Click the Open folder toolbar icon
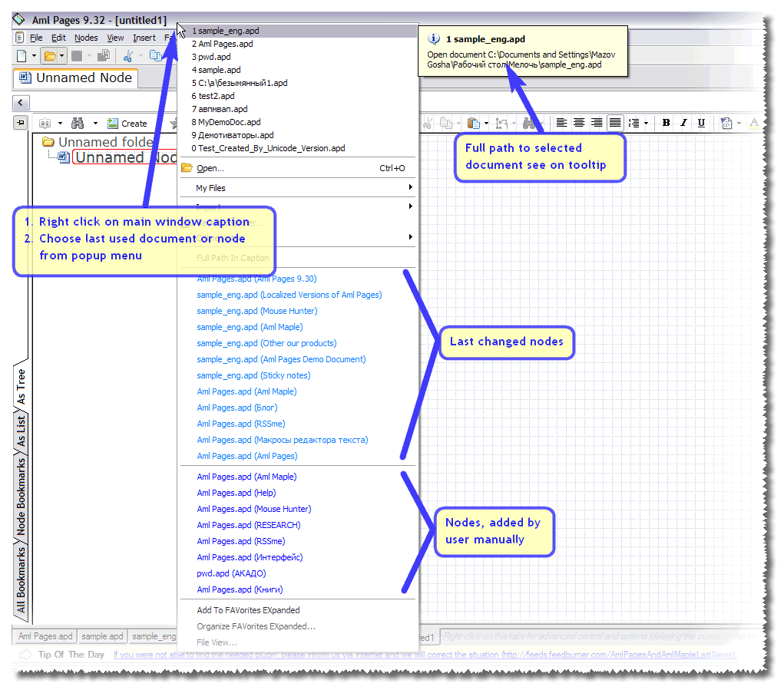This screenshot has height=690, width=784. pos(50,56)
